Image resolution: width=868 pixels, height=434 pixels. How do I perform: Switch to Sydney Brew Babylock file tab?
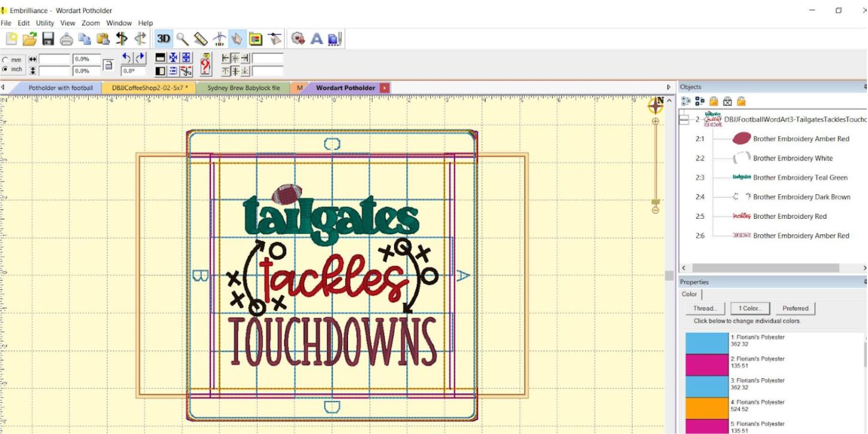coord(243,88)
